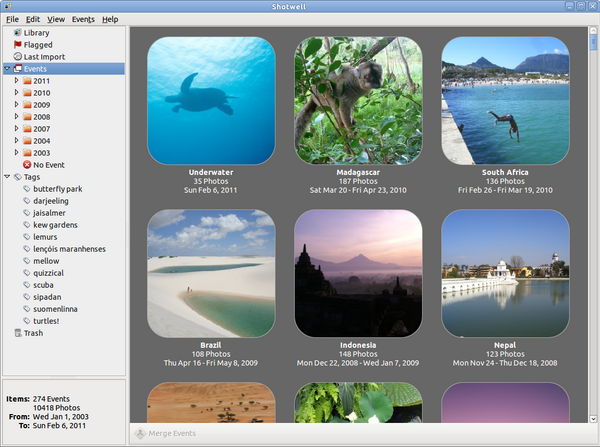Open the Madagascar event thumbnail

pyautogui.click(x=358, y=101)
